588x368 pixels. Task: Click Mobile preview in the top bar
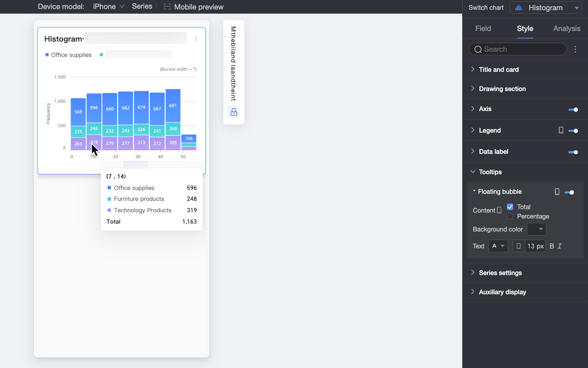199,7
